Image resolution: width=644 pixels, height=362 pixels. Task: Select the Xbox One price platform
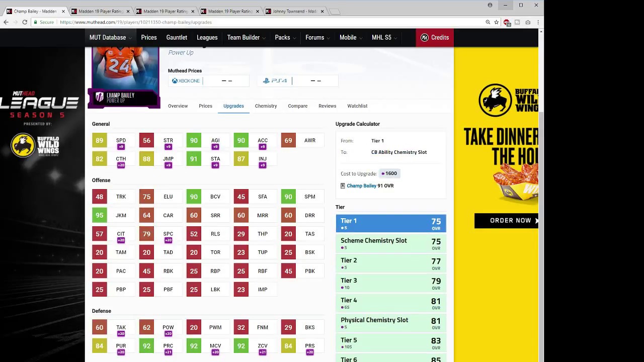pyautogui.click(x=208, y=80)
